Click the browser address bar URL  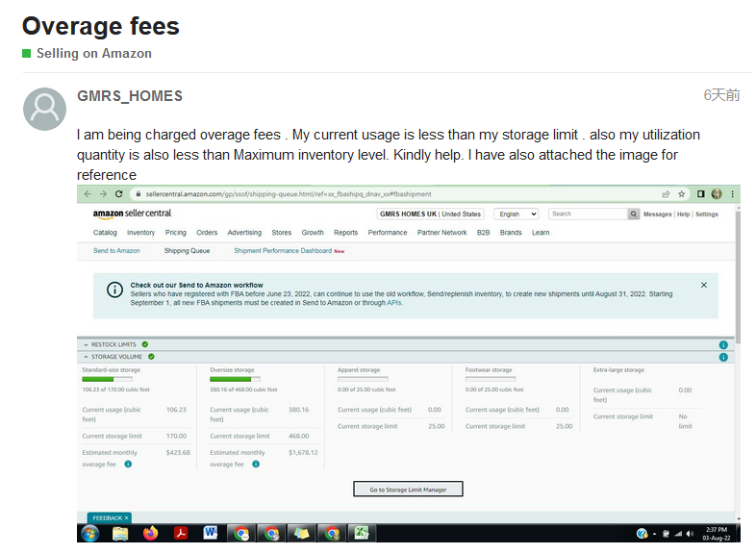289,194
